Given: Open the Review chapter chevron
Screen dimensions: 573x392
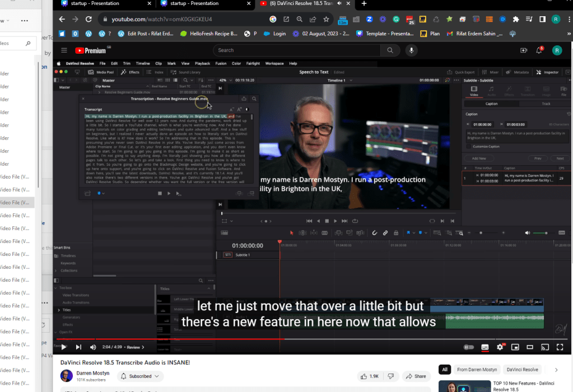Looking at the screenshot, I should (x=143, y=347).
